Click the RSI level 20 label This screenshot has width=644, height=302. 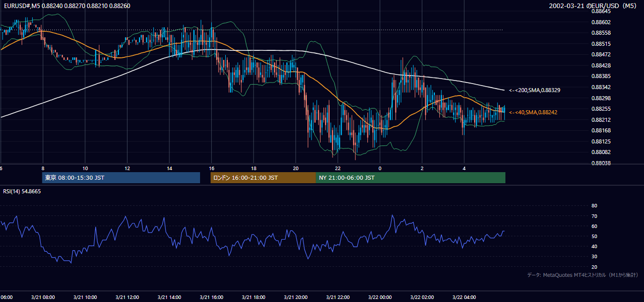(x=594, y=267)
